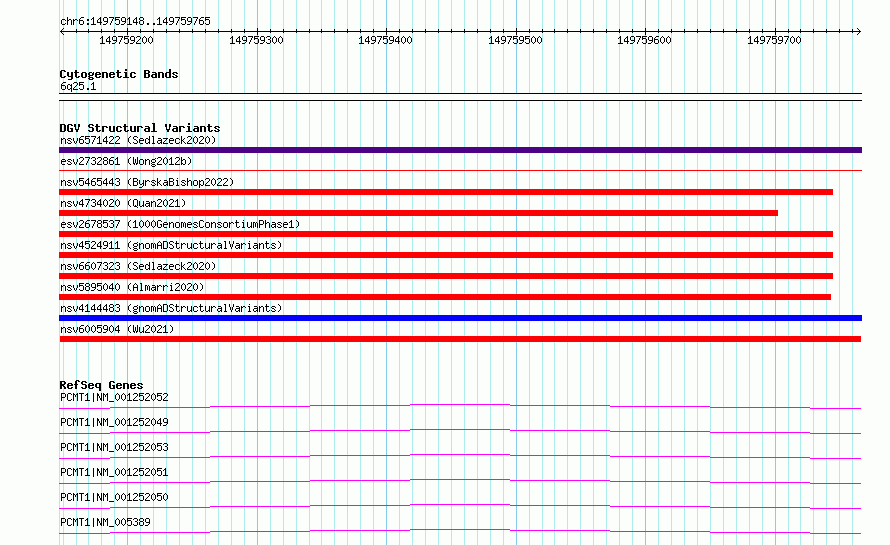This screenshot has width=890, height=545.
Task: Open variant nsv5895040 (Almarri2020) label
Action: pyautogui.click(x=132, y=287)
